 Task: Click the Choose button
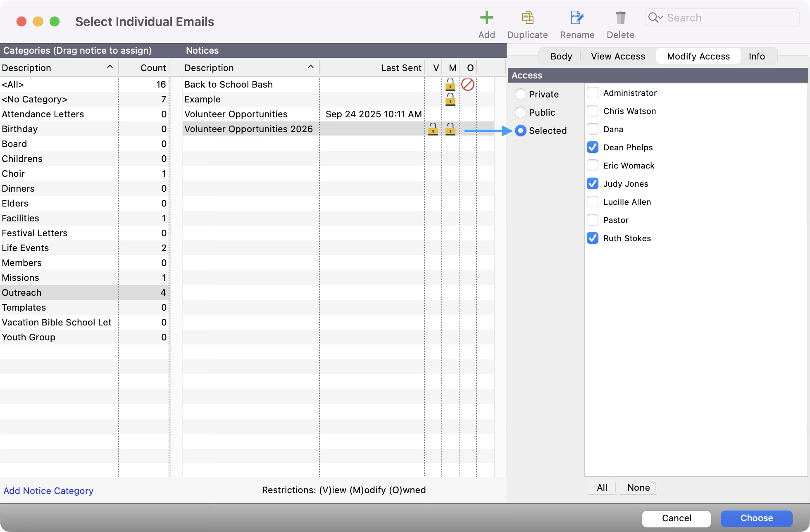(756, 518)
